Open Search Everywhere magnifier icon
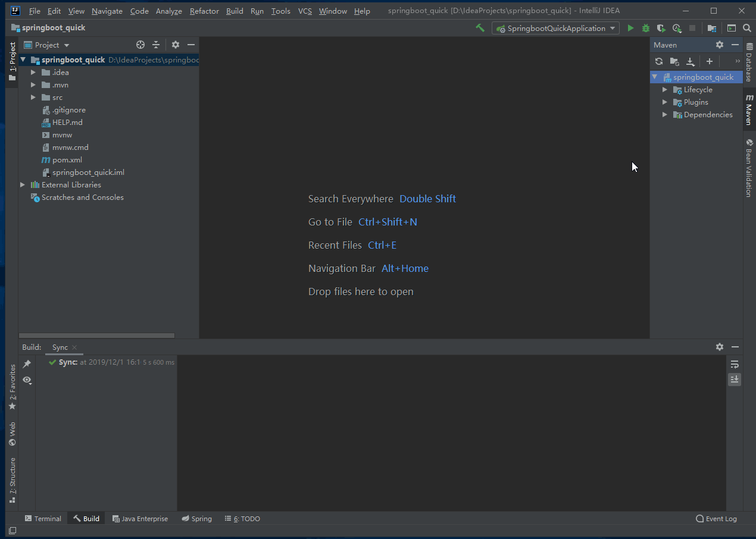Screen dimensions: 756x539 tap(747, 28)
